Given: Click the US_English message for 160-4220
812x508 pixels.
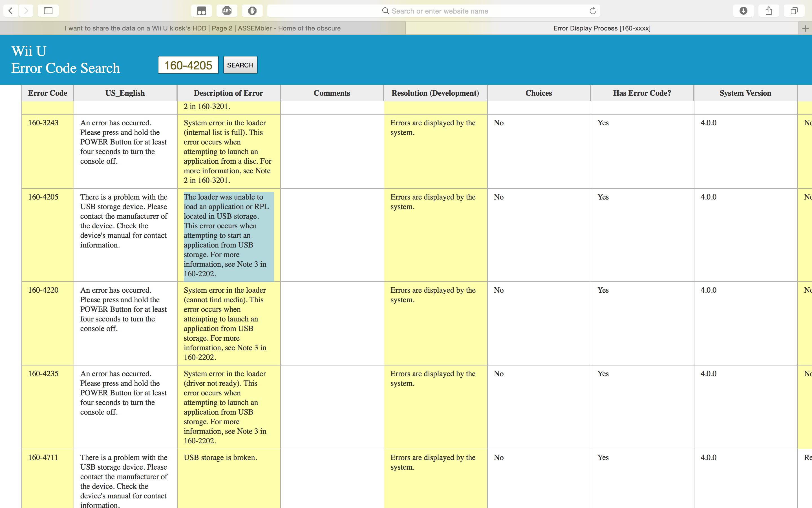Looking at the screenshot, I should 123,309.
